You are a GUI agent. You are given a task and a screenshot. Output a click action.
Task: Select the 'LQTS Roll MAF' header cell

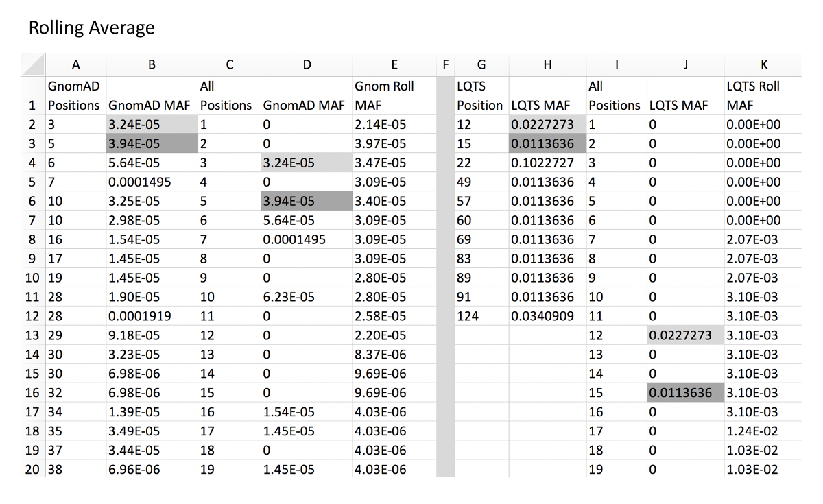pos(763,96)
